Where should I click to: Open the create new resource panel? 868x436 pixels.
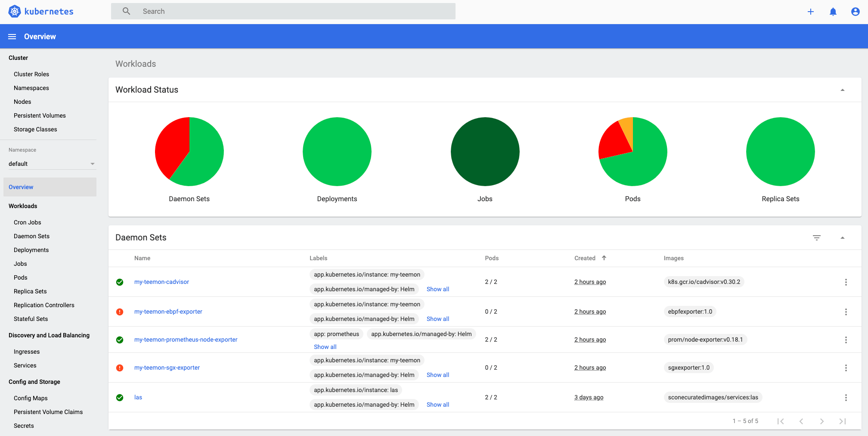pos(810,12)
